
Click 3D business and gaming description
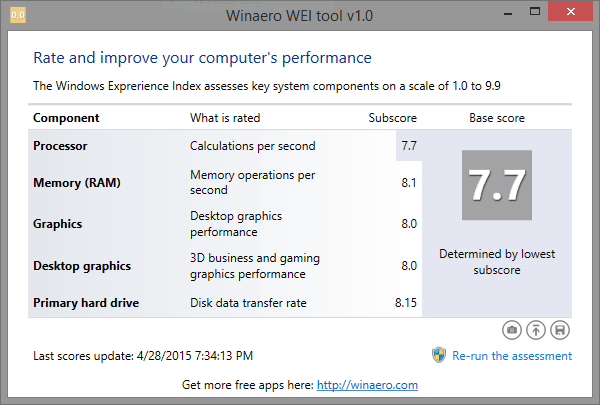[255, 266]
